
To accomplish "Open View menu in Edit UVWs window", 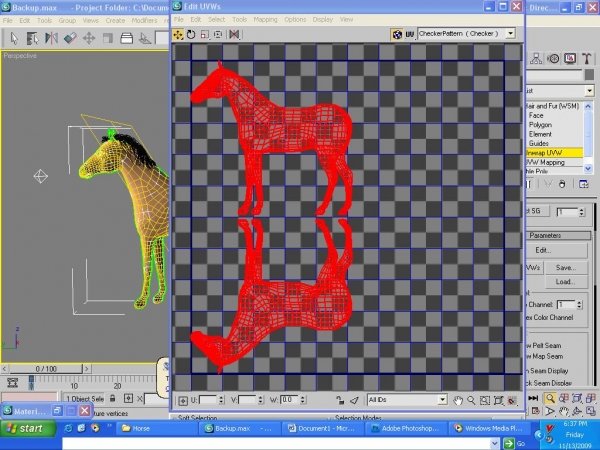I will pyautogui.click(x=346, y=20).
